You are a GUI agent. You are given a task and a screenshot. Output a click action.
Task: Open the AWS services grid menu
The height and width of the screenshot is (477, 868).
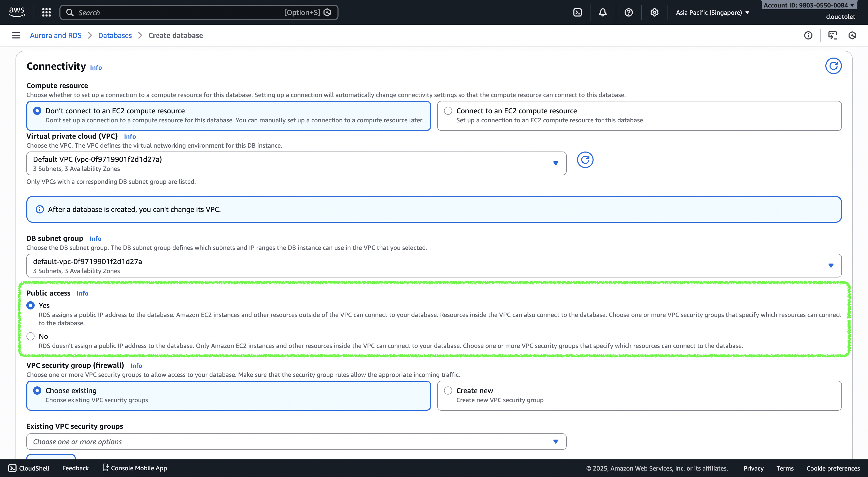[x=47, y=12]
